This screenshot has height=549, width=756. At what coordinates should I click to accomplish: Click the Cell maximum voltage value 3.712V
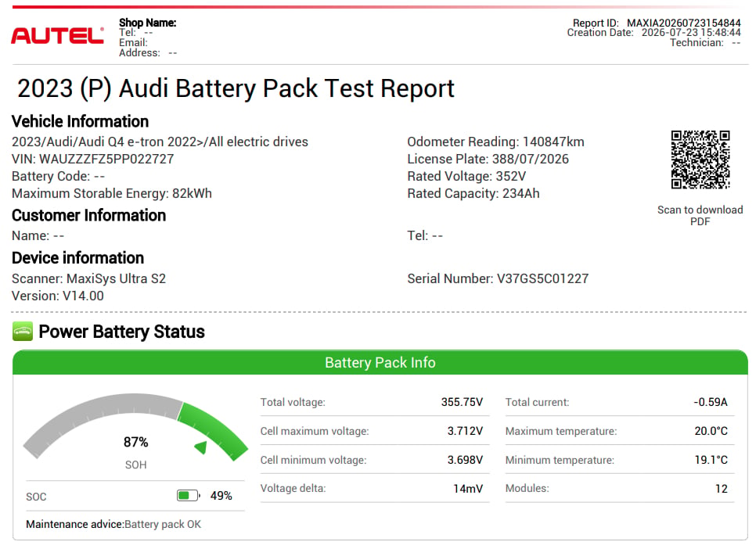pyautogui.click(x=466, y=431)
